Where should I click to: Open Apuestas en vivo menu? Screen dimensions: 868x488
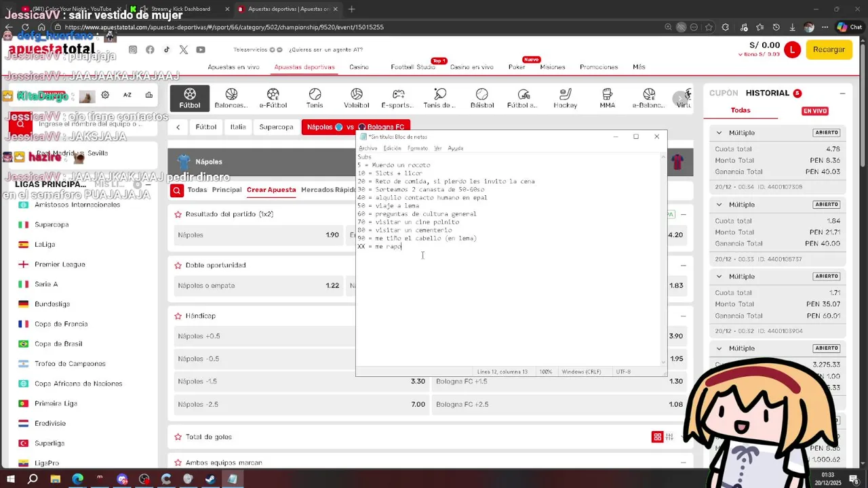click(233, 67)
